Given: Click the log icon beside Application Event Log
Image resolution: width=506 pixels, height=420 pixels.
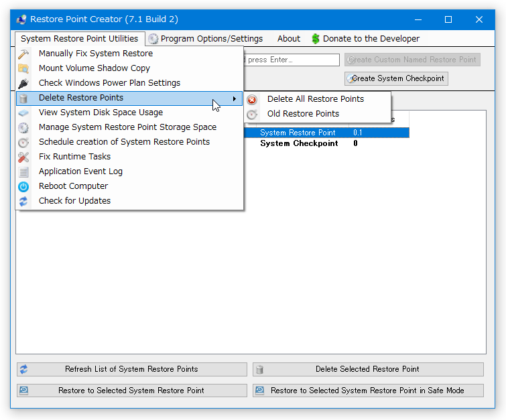Looking at the screenshot, I should point(23,172).
